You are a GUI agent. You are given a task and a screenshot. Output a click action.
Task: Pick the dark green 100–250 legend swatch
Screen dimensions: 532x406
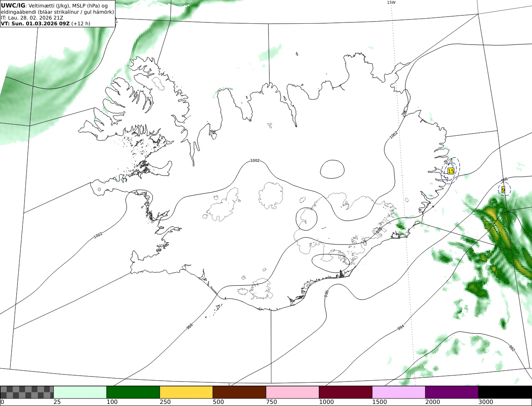pos(133,392)
